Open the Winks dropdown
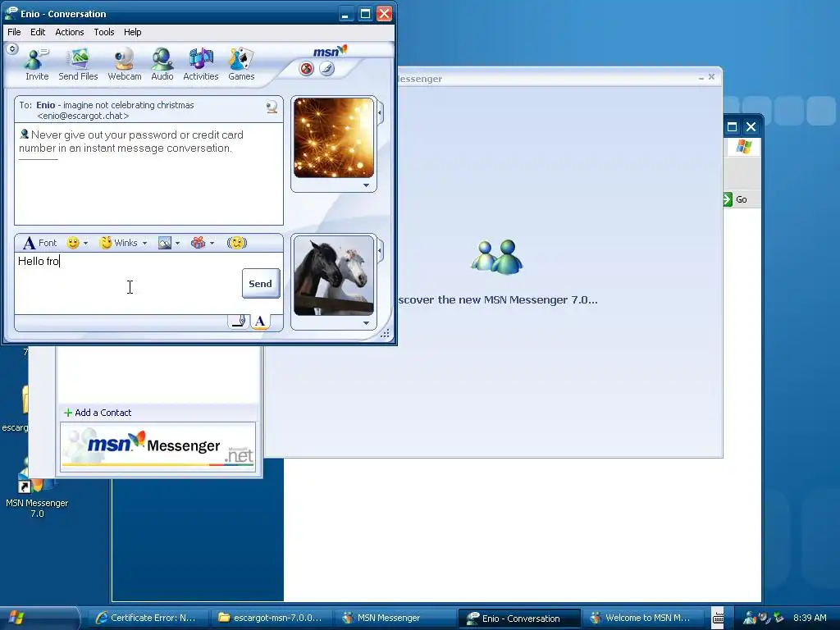This screenshot has height=630, width=840. pyautogui.click(x=123, y=243)
